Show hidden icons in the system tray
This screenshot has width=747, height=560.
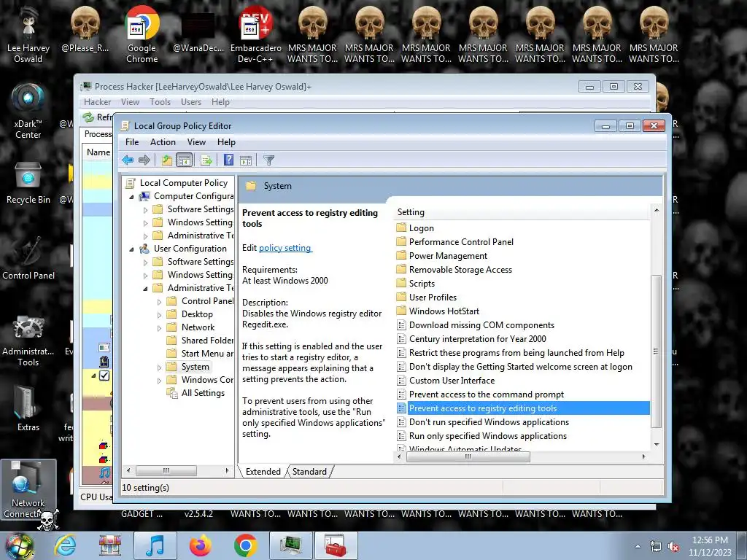tap(638, 547)
